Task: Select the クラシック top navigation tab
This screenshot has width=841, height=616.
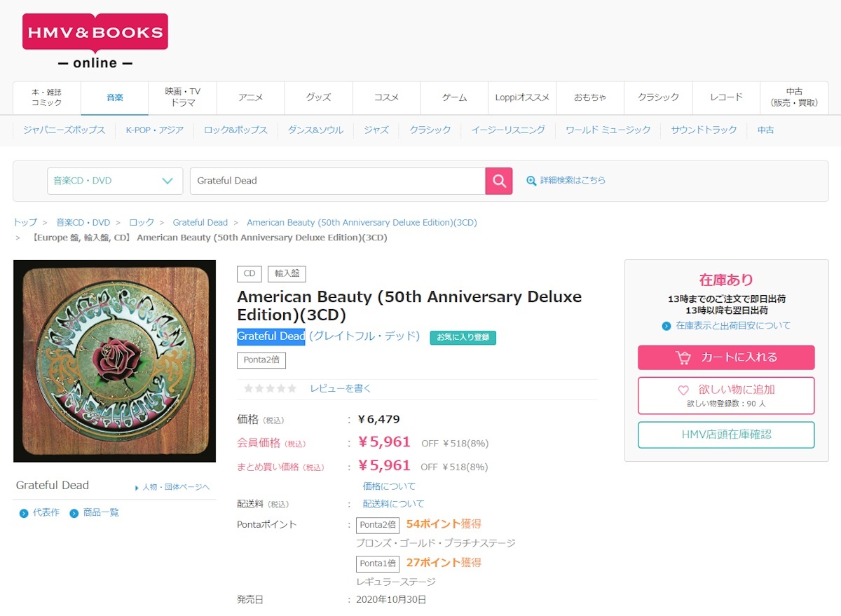Action: pos(658,97)
